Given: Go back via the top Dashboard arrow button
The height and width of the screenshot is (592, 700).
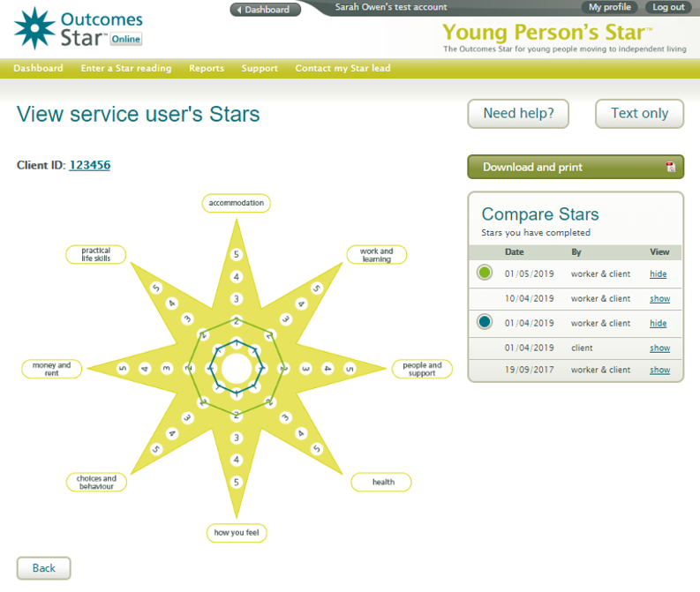Looking at the screenshot, I should (265, 10).
